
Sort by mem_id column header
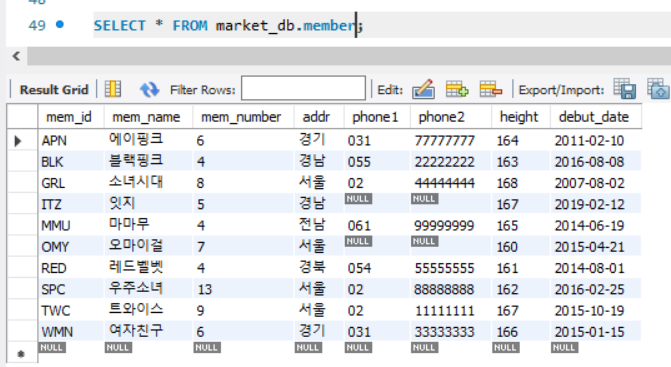(71, 117)
